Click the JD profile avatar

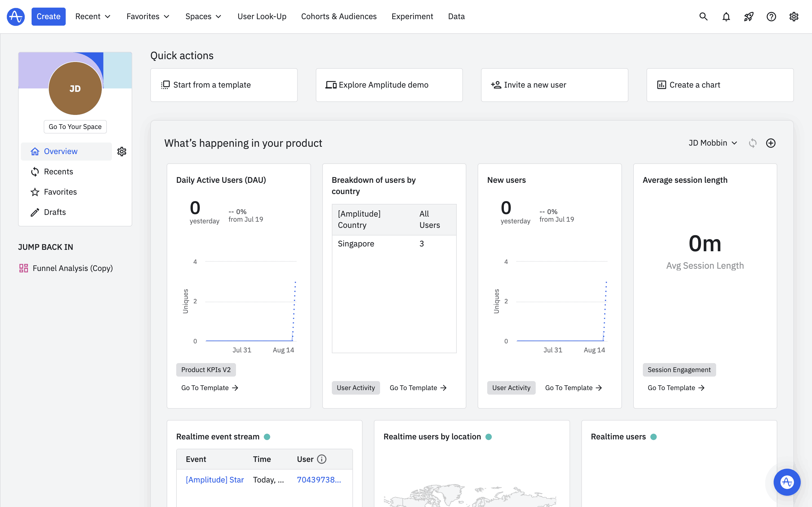(x=75, y=88)
